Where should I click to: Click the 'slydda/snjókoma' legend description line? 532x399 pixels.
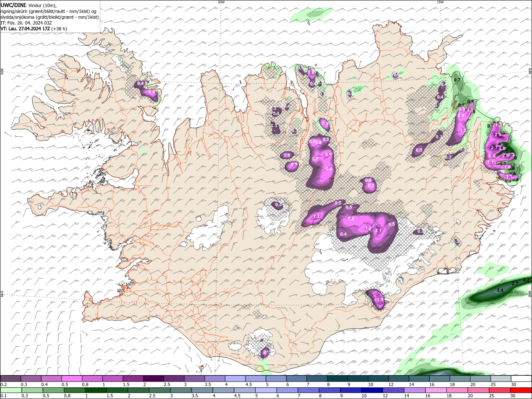(x=50, y=17)
